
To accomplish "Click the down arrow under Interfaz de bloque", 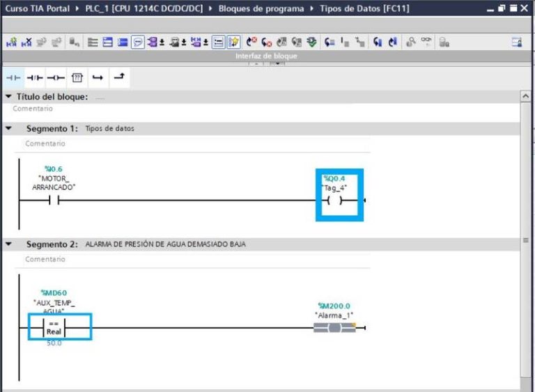I will click(x=278, y=63).
